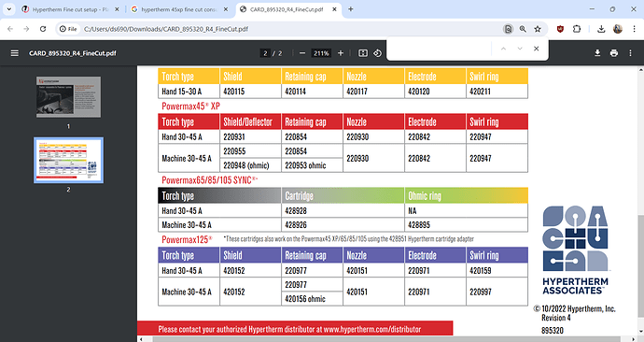The width and height of the screenshot is (644, 342).
Task: Open browser zoom magnifier icon
Action: coord(523,29)
